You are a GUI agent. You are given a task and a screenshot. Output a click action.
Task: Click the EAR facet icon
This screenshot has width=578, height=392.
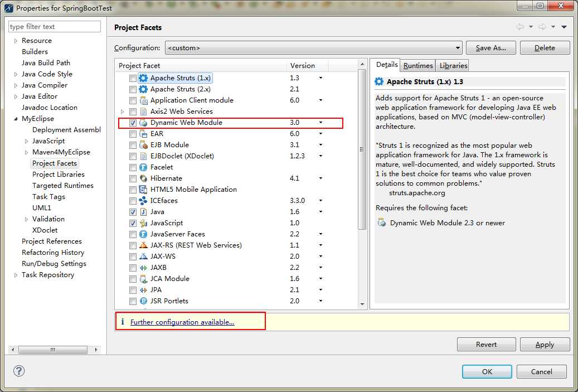pyautogui.click(x=143, y=134)
